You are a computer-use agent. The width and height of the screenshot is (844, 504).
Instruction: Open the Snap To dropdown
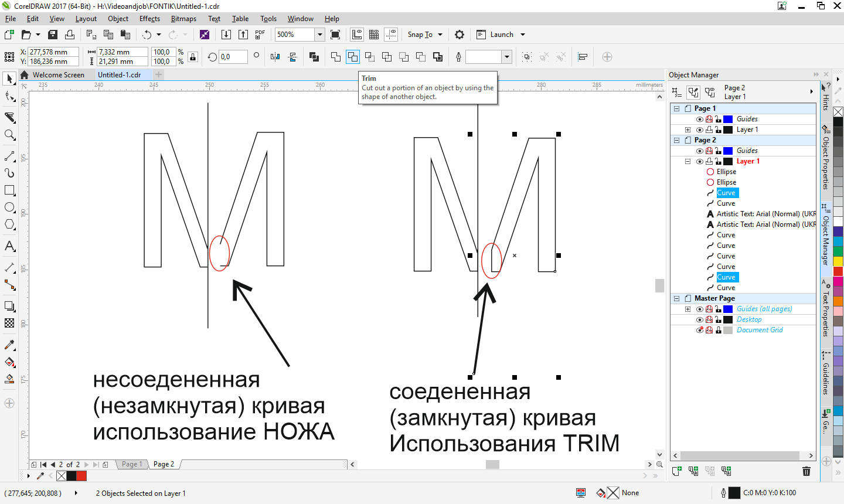point(425,35)
